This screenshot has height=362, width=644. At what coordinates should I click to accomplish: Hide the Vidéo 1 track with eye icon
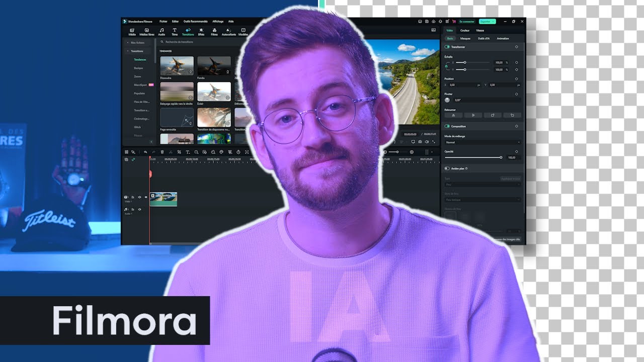click(x=146, y=197)
